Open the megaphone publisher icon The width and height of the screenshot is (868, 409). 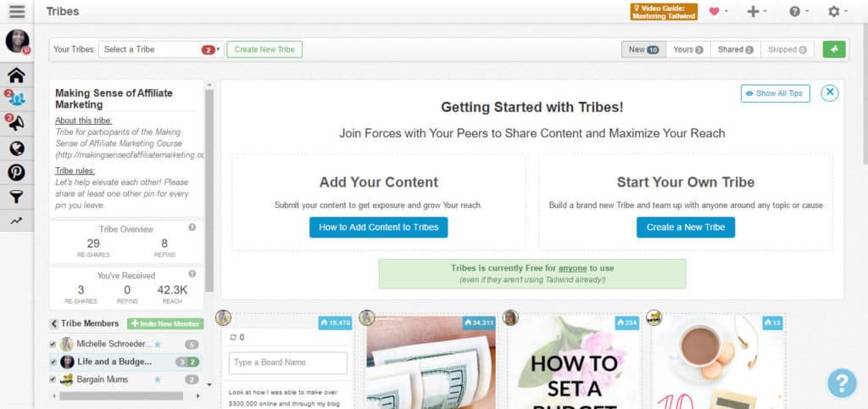(17, 124)
